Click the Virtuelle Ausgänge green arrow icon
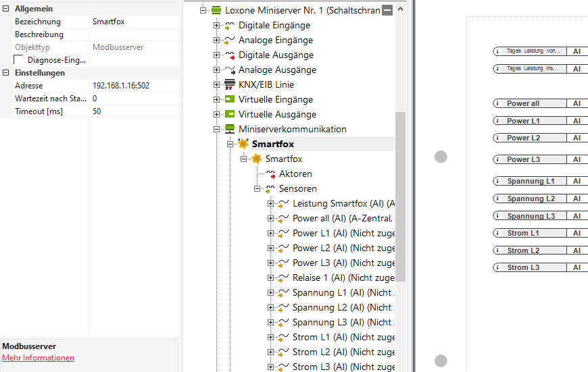588x372 pixels. click(x=230, y=114)
